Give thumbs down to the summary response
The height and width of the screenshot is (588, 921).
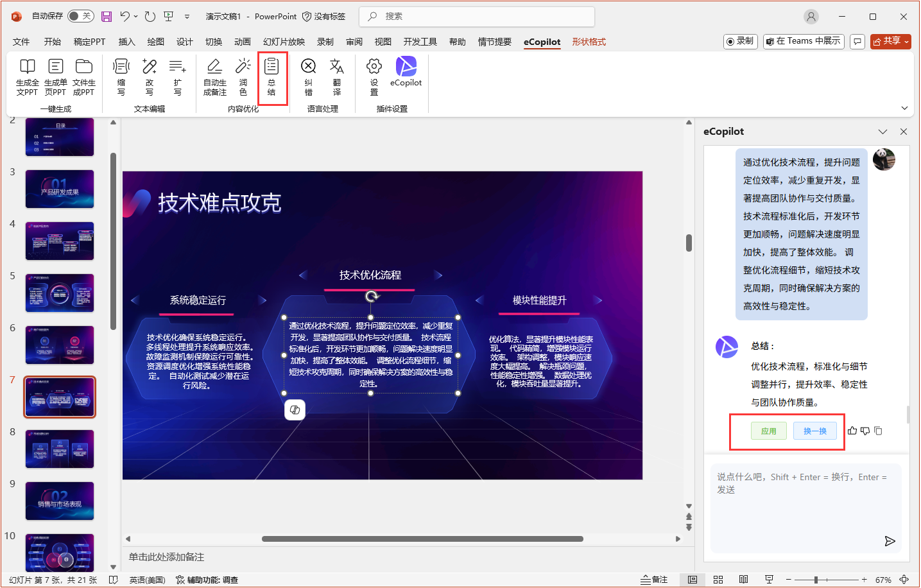[x=865, y=431]
